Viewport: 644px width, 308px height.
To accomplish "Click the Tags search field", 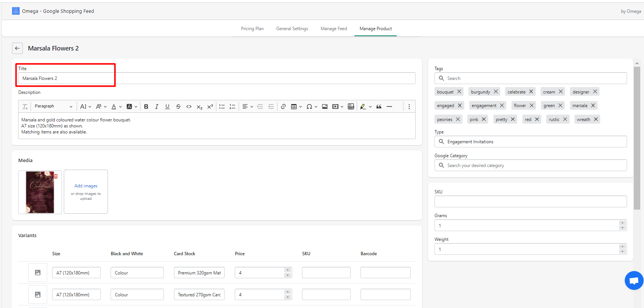I will click(530, 78).
